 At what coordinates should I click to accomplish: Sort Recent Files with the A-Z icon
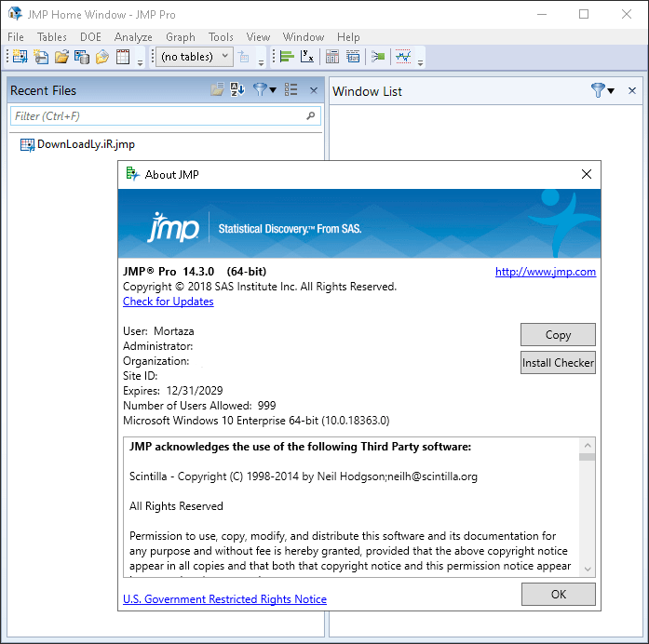[x=237, y=89]
